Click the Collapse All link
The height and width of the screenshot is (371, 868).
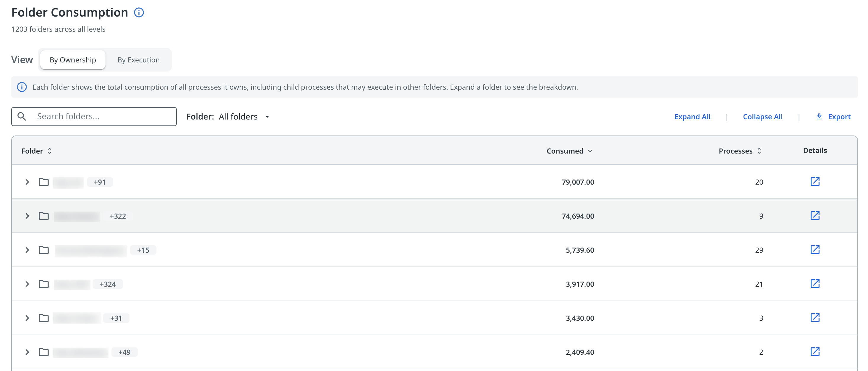[762, 117]
